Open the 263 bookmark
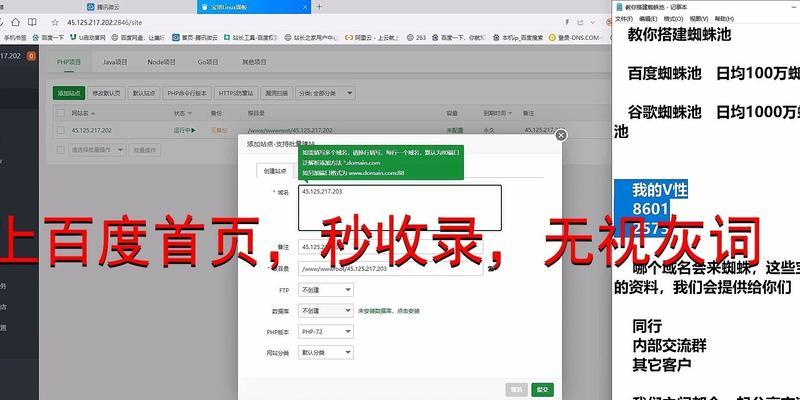The height and width of the screenshot is (400, 800). tap(416, 38)
